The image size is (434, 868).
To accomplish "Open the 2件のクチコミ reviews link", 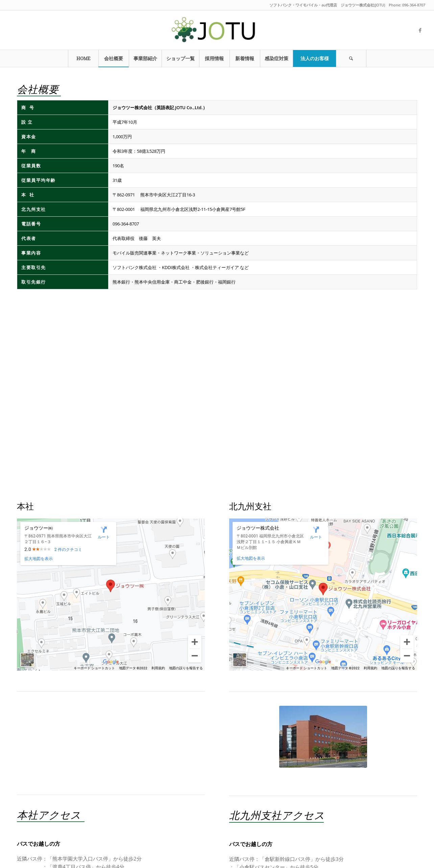I will pyautogui.click(x=68, y=550).
